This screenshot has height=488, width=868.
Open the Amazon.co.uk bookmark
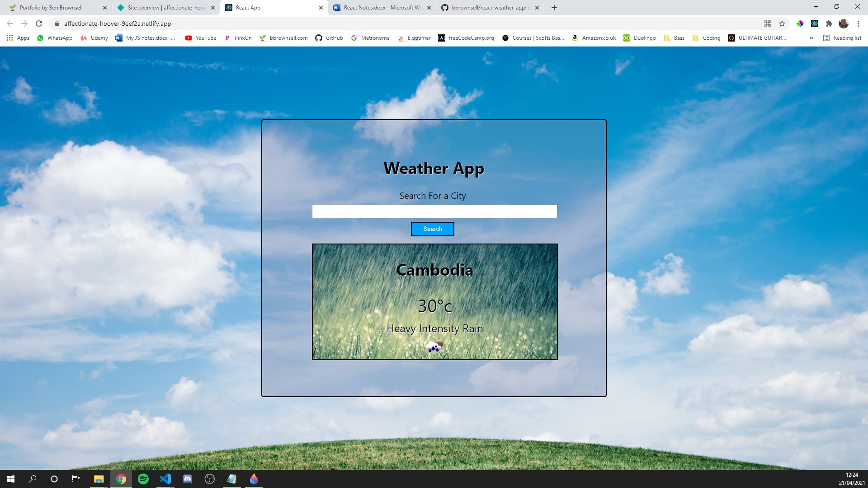[594, 38]
